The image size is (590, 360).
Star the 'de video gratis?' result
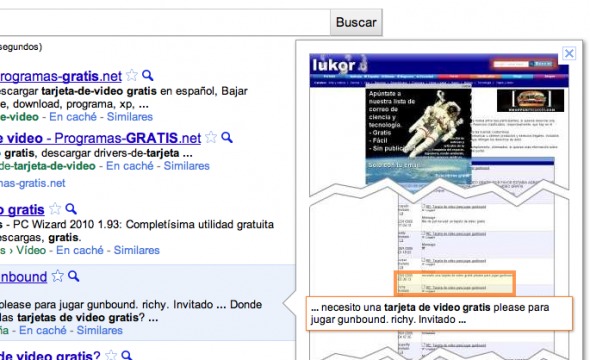point(111,355)
